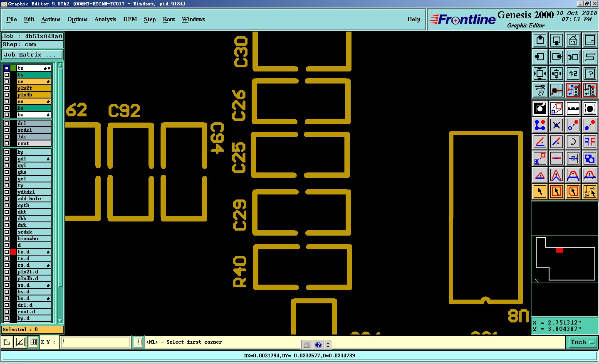Image resolution: width=599 pixels, height=364 pixels.
Task: Open the File menu
Action: click(x=12, y=19)
